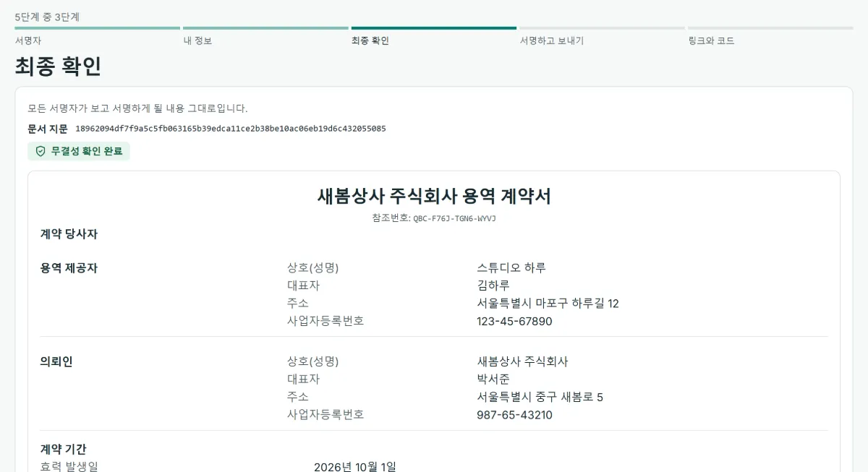Click business number 123-45-67890
This screenshot has width=868, height=472.
[514, 321]
